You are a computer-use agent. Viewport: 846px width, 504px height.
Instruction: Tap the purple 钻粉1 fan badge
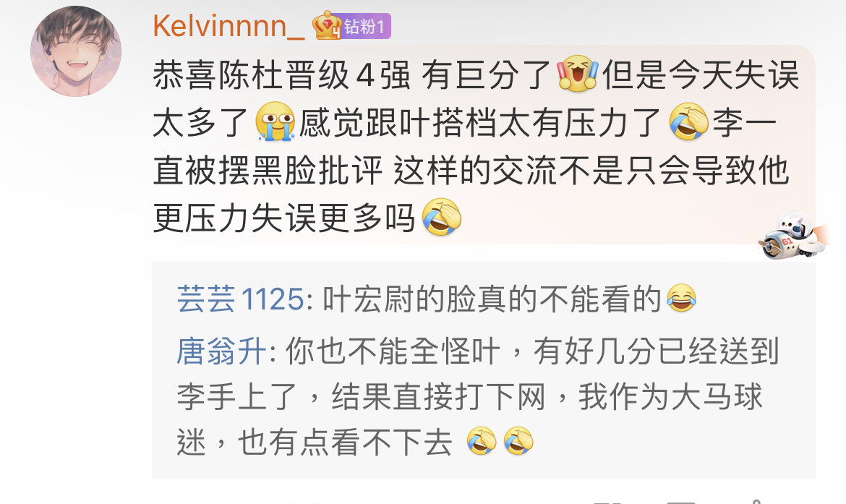point(365,27)
